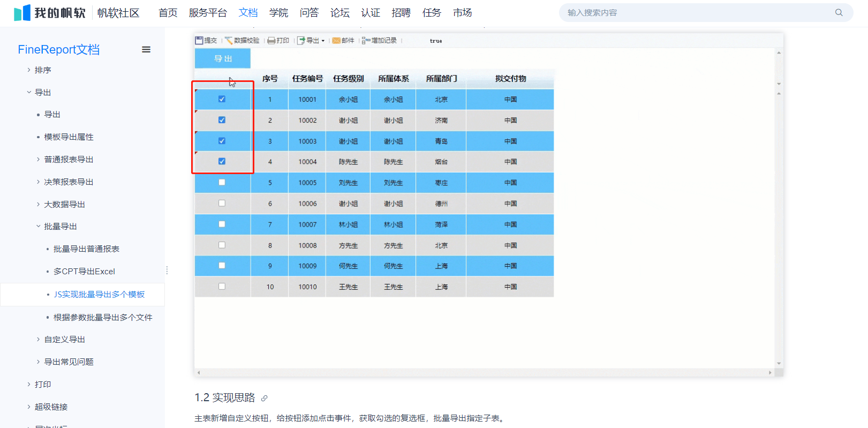Click the anchor link icon beside 1.2 实现思路
Image resolution: width=868 pixels, height=428 pixels.
[x=264, y=398]
